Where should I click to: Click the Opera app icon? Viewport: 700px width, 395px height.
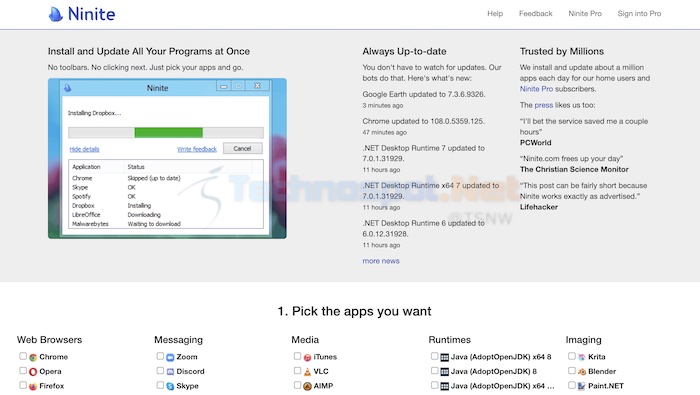pyautogui.click(x=33, y=371)
